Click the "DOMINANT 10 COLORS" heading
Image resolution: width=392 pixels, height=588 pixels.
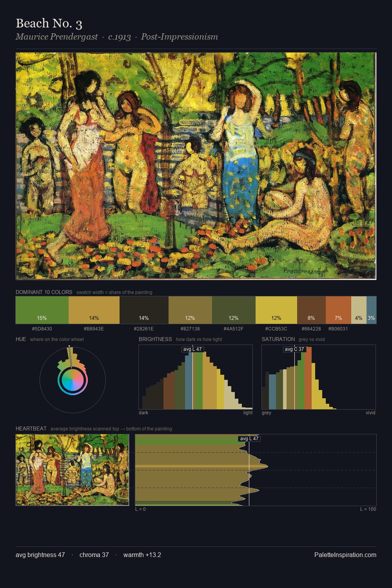(x=44, y=292)
